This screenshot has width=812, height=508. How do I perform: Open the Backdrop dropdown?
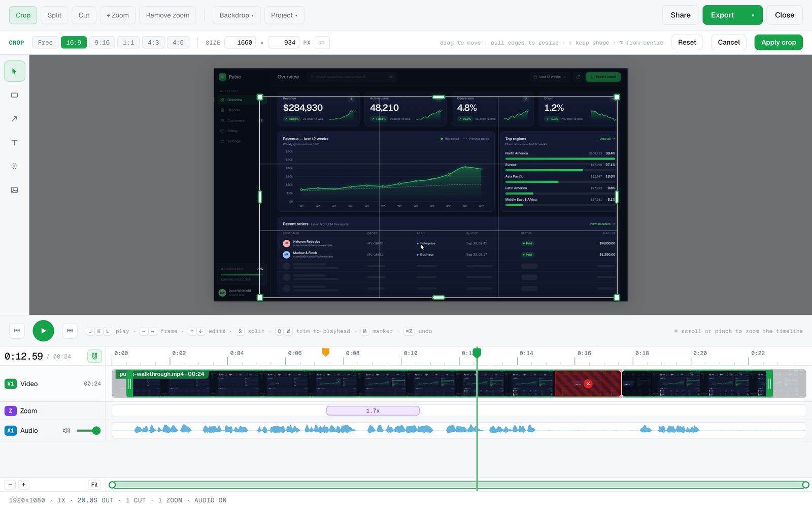tap(236, 15)
